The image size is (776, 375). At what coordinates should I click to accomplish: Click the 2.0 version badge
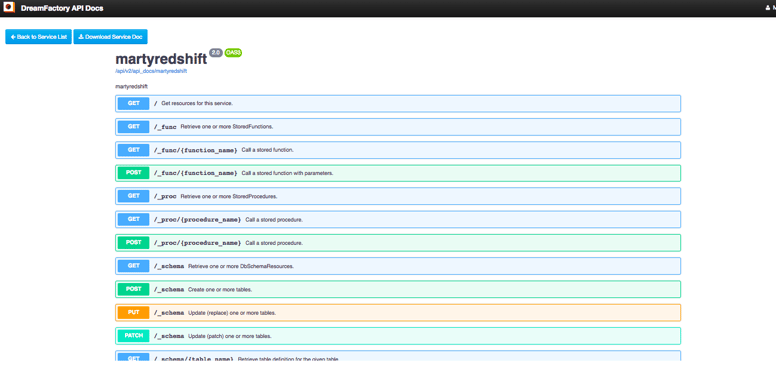coord(216,52)
